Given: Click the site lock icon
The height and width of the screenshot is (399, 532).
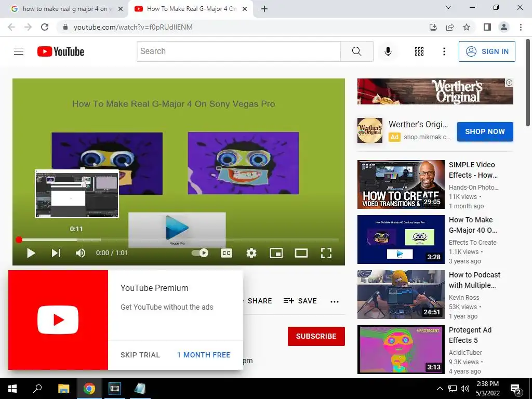Looking at the screenshot, I should click(x=65, y=27).
